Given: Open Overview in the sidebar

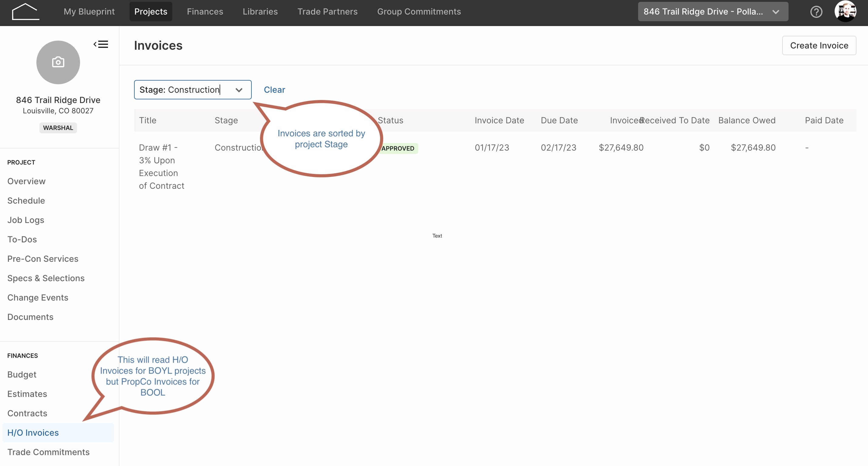Looking at the screenshot, I should (x=26, y=181).
